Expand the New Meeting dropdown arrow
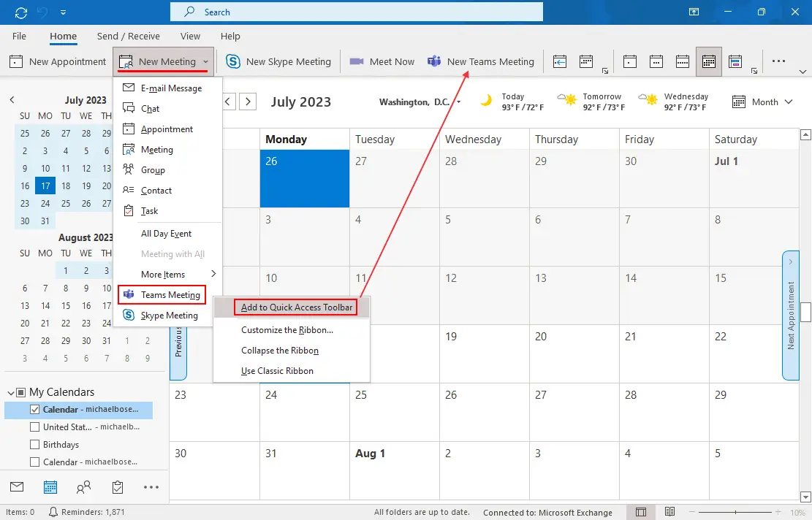The width and height of the screenshot is (812, 520). tap(205, 61)
